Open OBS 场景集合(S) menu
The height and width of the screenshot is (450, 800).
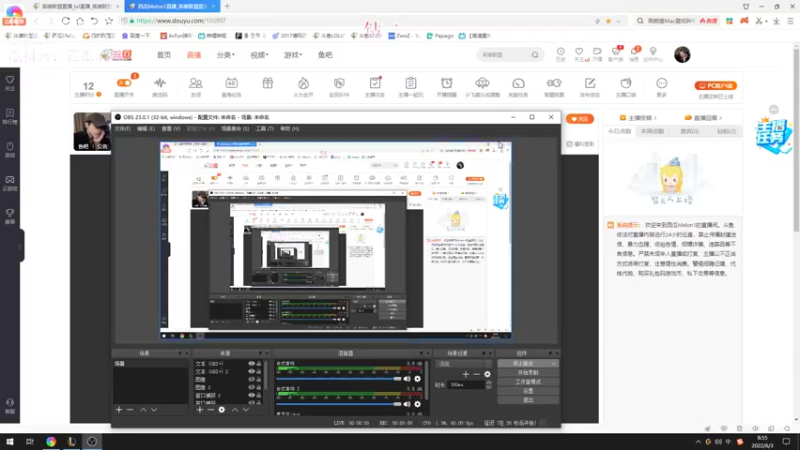pyautogui.click(x=235, y=129)
